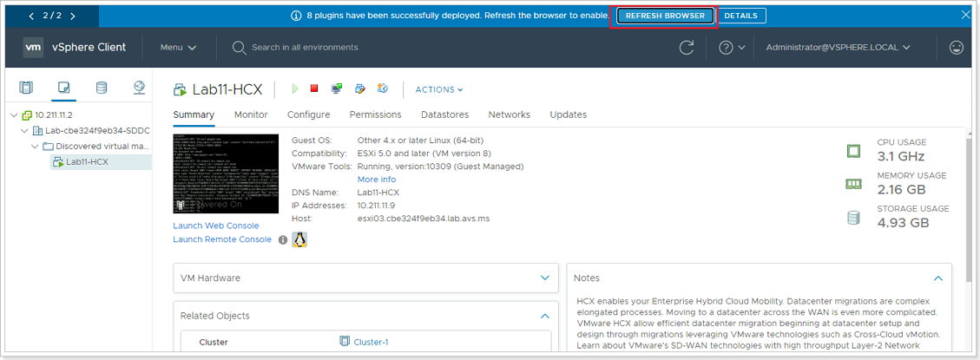This screenshot has width=980, height=360.
Task: Switch to Networking inventory view
Action: [x=140, y=88]
